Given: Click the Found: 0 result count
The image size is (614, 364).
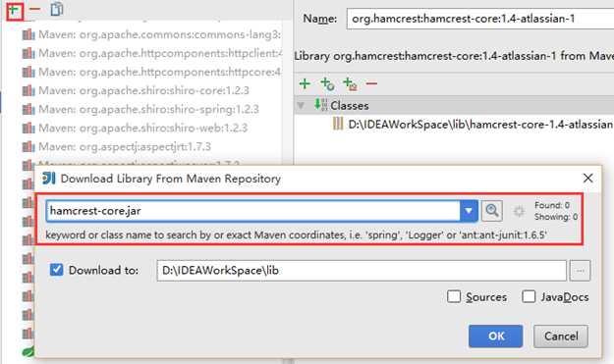Looking at the screenshot, I should (x=552, y=205).
